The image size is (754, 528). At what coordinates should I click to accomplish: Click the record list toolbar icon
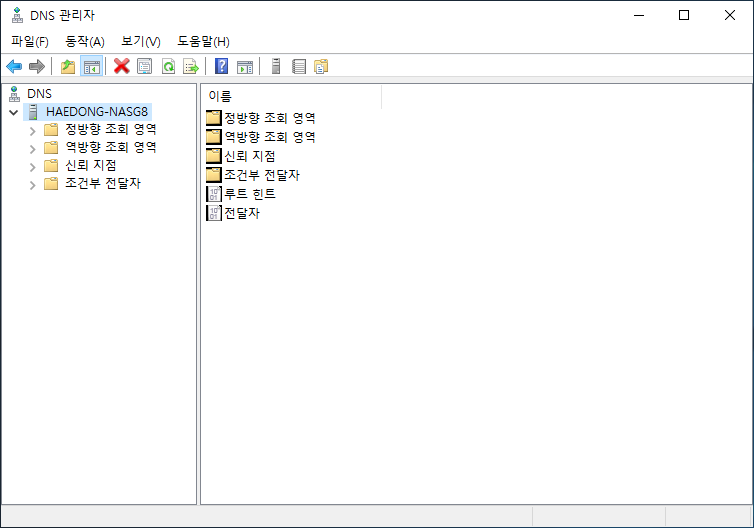pos(299,66)
